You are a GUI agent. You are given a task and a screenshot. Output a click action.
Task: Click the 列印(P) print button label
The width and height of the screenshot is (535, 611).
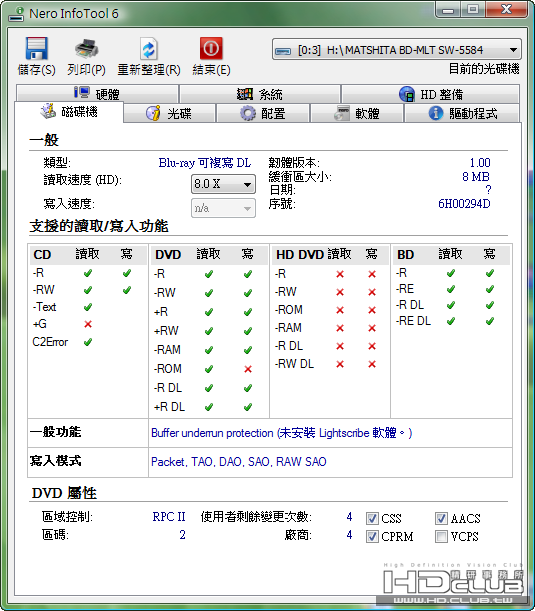coord(87,70)
